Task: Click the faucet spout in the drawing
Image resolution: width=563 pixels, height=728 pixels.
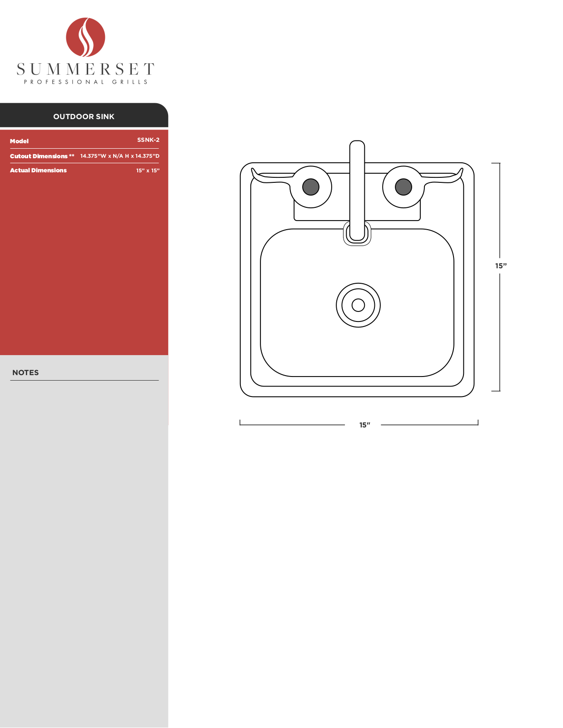Action: pos(357,190)
